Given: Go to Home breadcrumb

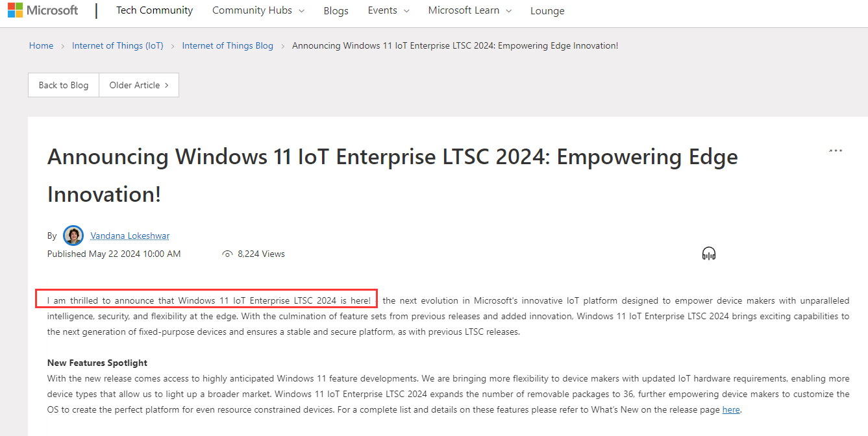Looking at the screenshot, I should point(41,45).
